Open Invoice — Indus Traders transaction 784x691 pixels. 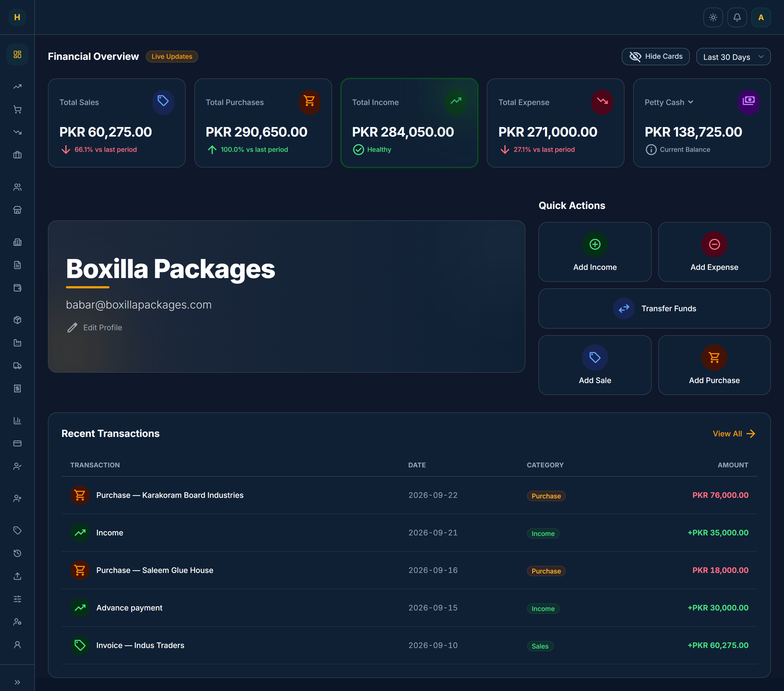pyautogui.click(x=409, y=645)
